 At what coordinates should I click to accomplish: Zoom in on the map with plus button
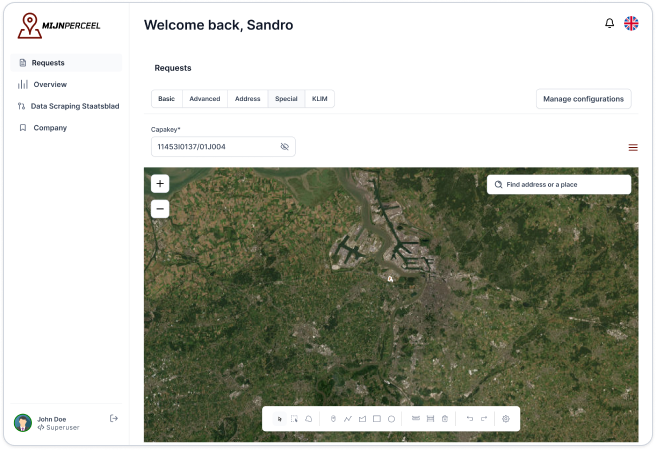160,184
